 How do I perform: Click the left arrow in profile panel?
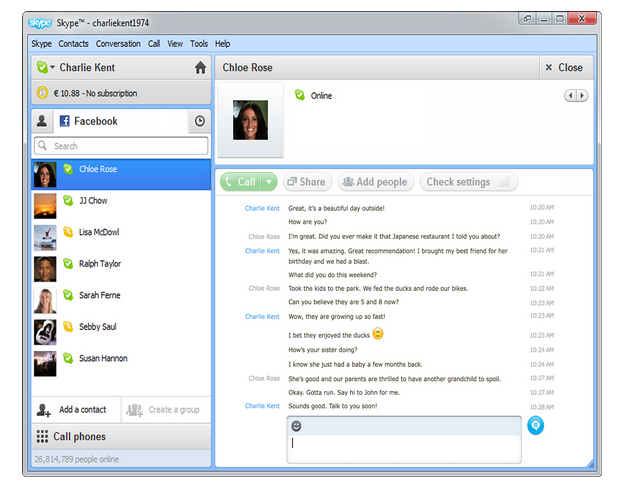tap(570, 96)
